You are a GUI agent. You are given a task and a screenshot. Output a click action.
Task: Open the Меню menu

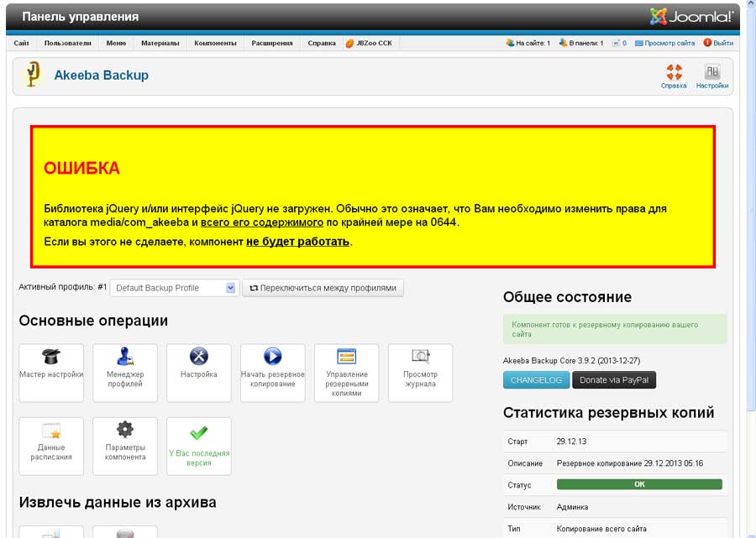point(116,43)
